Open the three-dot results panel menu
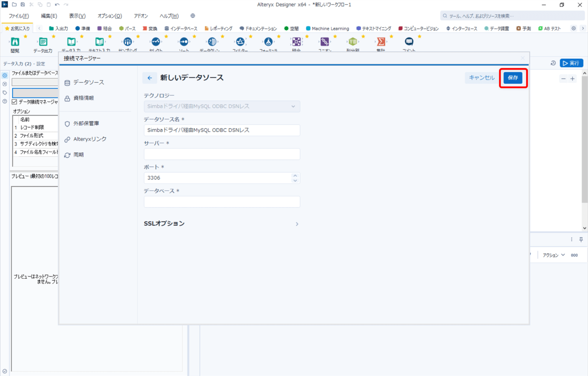Image resolution: width=588 pixels, height=376 pixels. [572, 239]
